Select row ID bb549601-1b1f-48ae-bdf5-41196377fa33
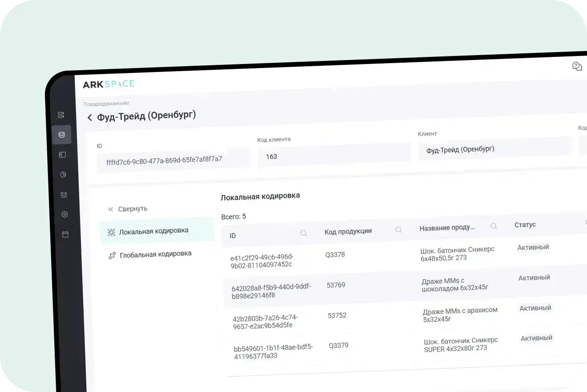Image resolution: width=587 pixels, height=392 pixels. tap(273, 351)
